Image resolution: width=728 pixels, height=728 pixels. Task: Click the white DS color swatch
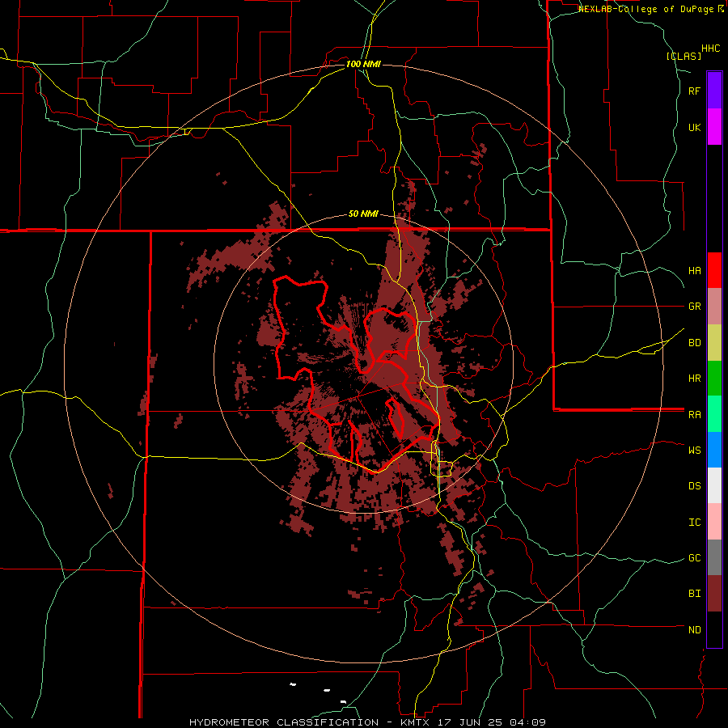(714, 485)
